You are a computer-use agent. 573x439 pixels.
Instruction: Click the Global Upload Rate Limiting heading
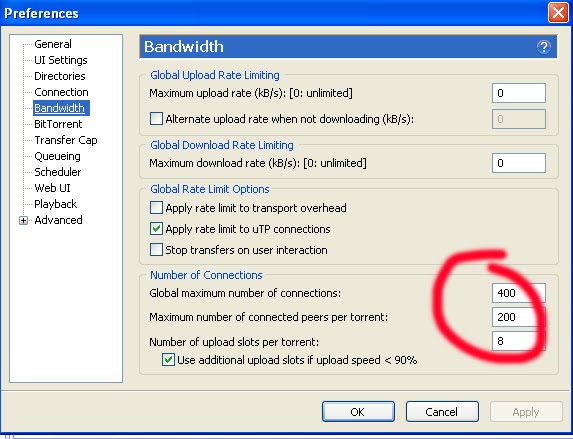pyautogui.click(x=215, y=75)
